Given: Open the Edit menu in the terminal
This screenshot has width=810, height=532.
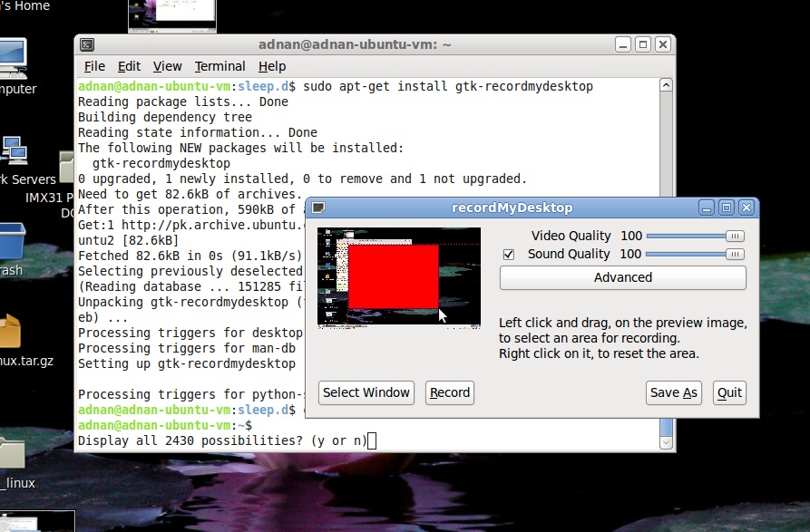Looking at the screenshot, I should 129,66.
